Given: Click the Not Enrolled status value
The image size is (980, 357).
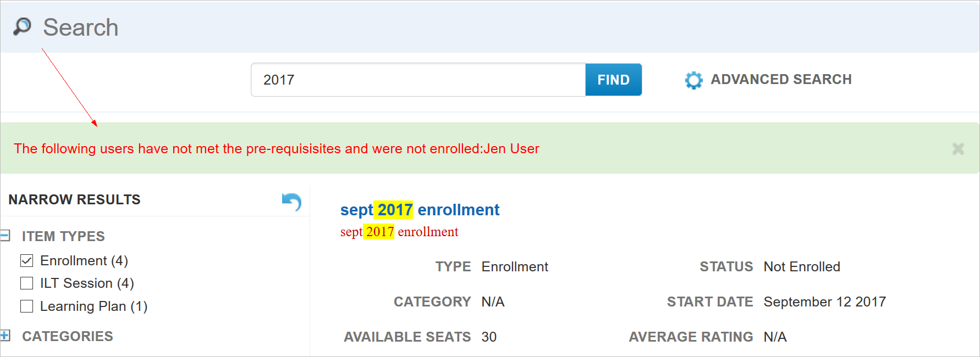Looking at the screenshot, I should [802, 266].
